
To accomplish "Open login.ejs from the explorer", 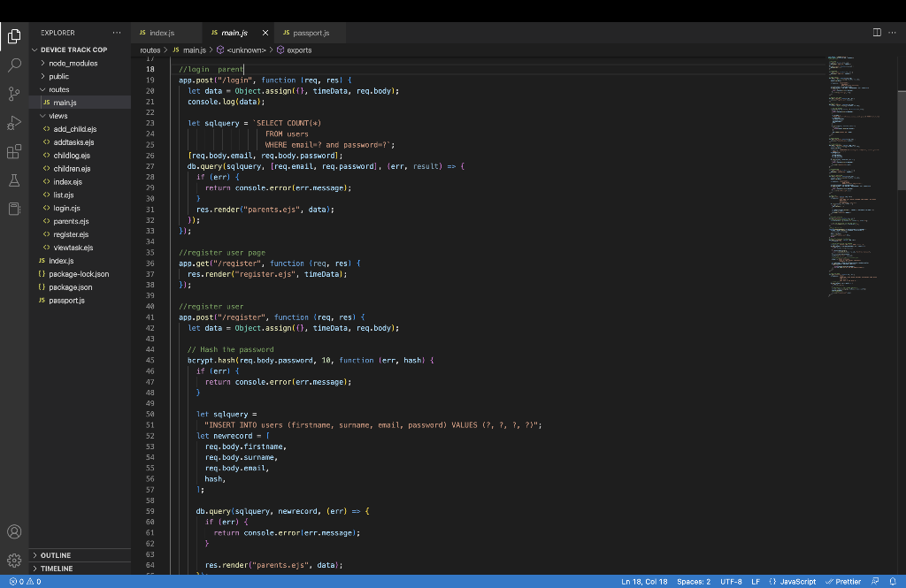I will [x=66, y=208].
